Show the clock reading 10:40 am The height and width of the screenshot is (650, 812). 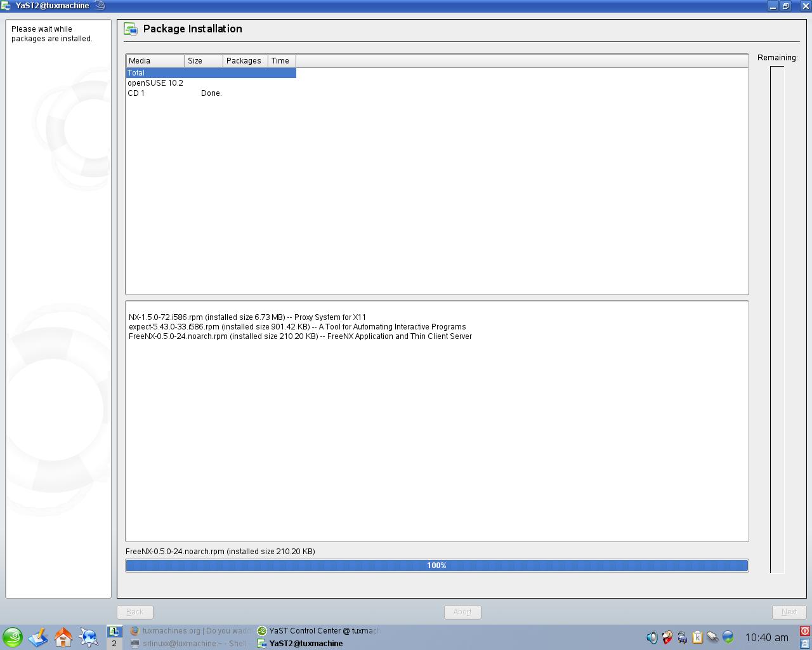click(766, 637)
